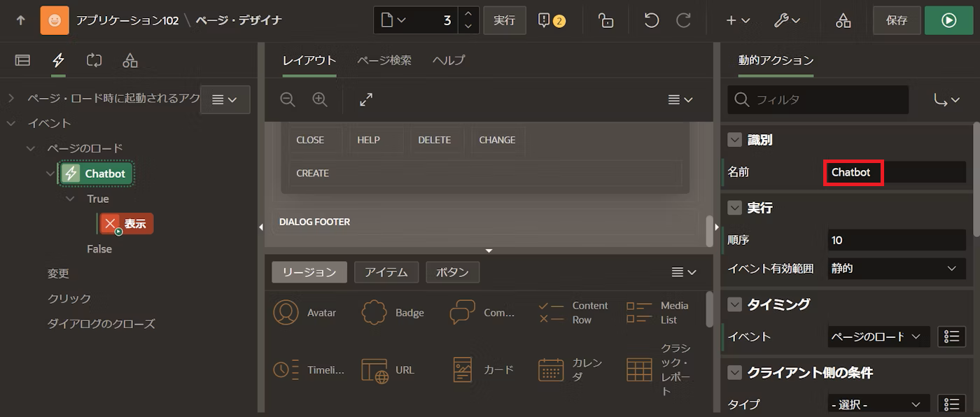980x417 pixels.
Task: Redo the last change
Action: coord(684,20)
